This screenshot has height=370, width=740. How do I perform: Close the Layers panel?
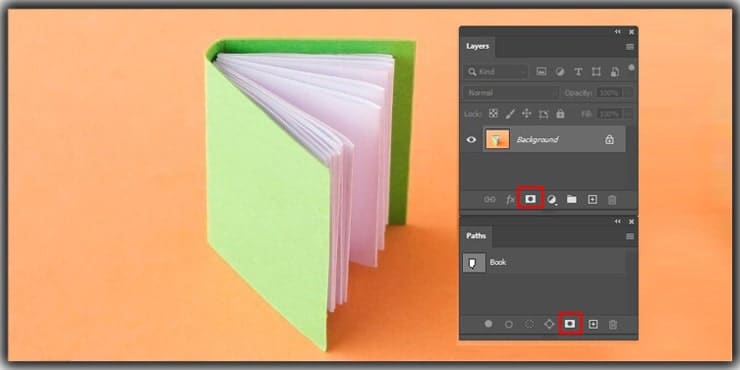click(x=631, y=32)
